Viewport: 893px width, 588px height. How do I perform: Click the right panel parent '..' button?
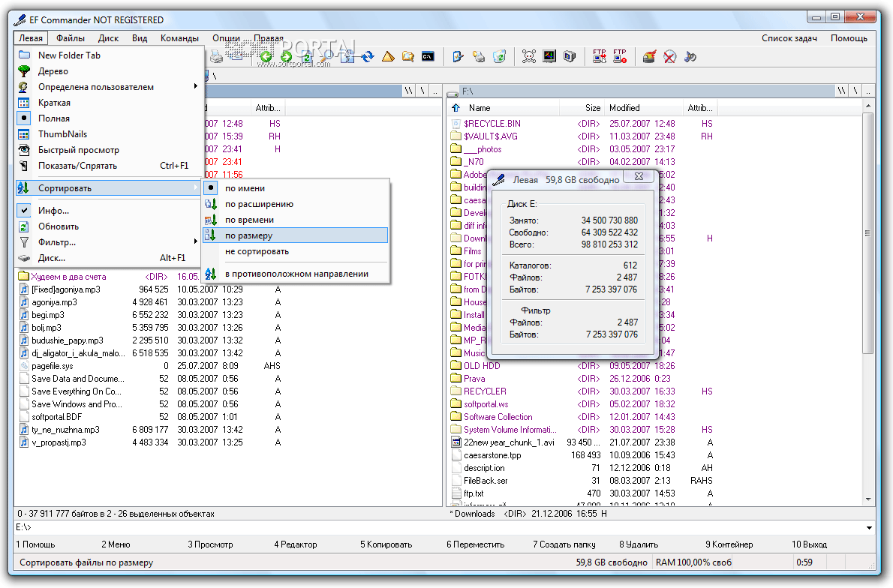(868, 91)
